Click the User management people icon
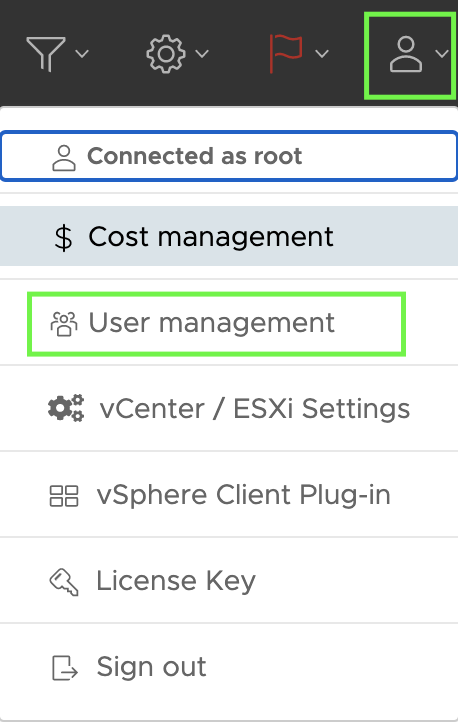458x722 pixels. pyautogui.click(x=64, y=324)
